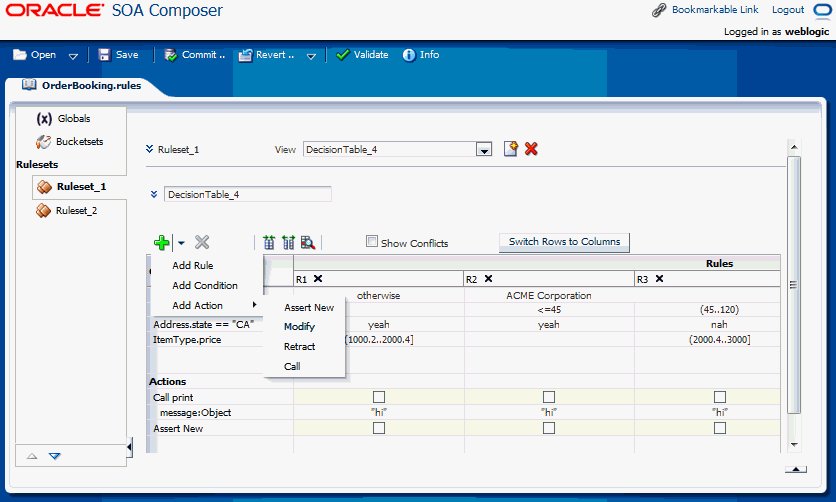
Task: Select Assert New in the submenu
Action: click(309, 307)
